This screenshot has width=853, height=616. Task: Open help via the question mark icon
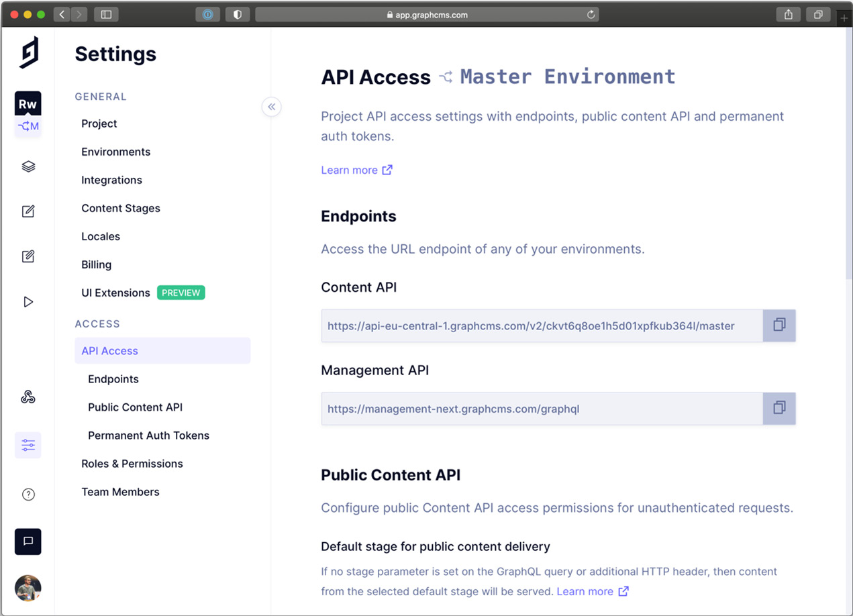pos(28,495)
